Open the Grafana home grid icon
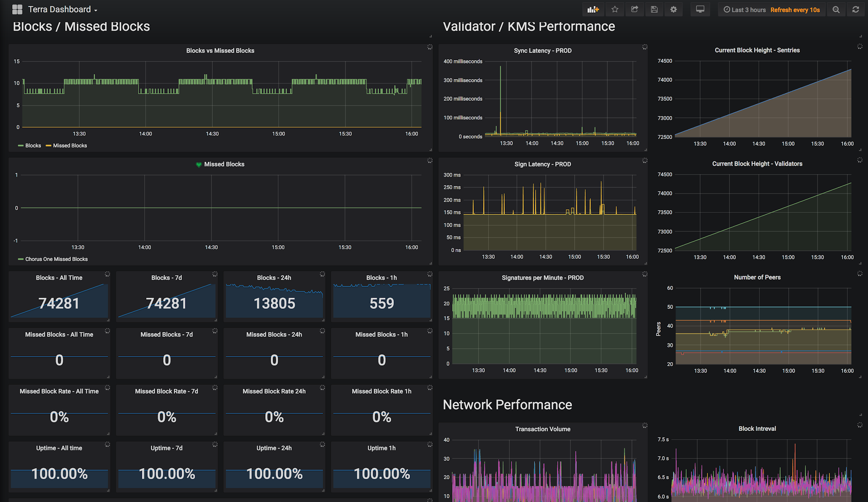The height and width of the screenshot is (502, 868). tap(17, 9)
